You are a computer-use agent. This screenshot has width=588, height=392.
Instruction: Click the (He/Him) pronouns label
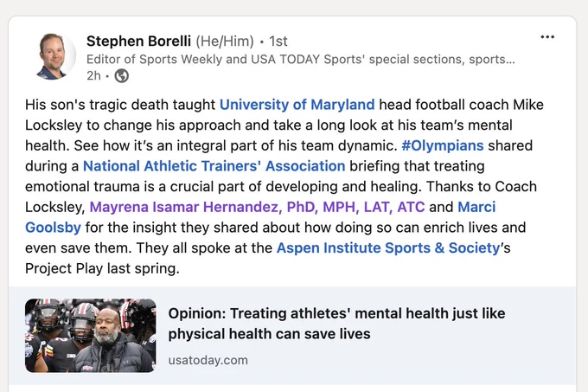pyautogui.click(x=225, y=41)
